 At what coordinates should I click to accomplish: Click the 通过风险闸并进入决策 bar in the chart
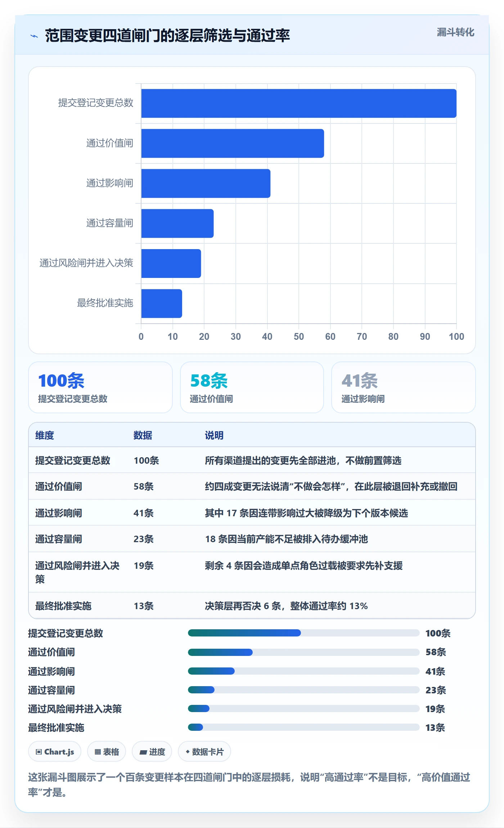click(x=171, y=263)
